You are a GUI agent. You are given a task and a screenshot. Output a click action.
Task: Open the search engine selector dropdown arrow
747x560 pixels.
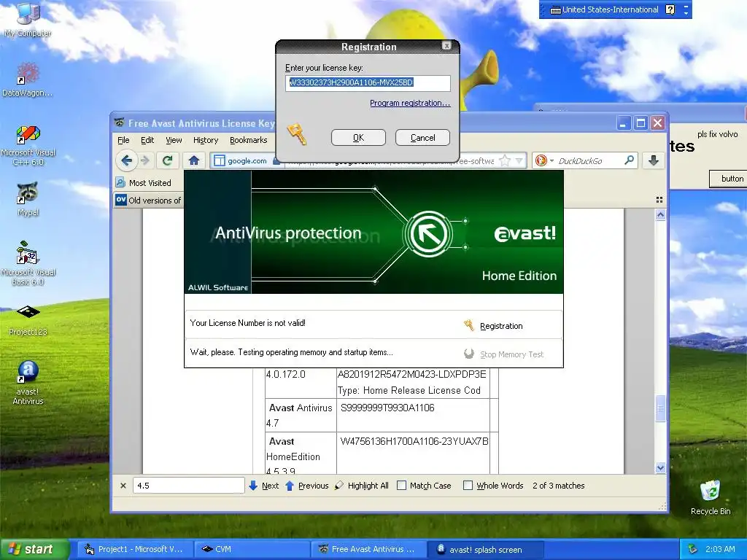pos(551,161)
